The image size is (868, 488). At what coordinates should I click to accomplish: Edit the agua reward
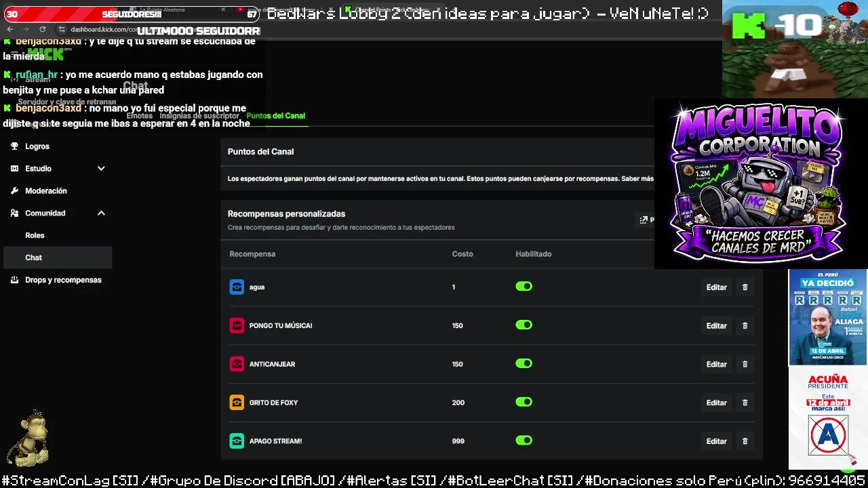tap(716, 287)
